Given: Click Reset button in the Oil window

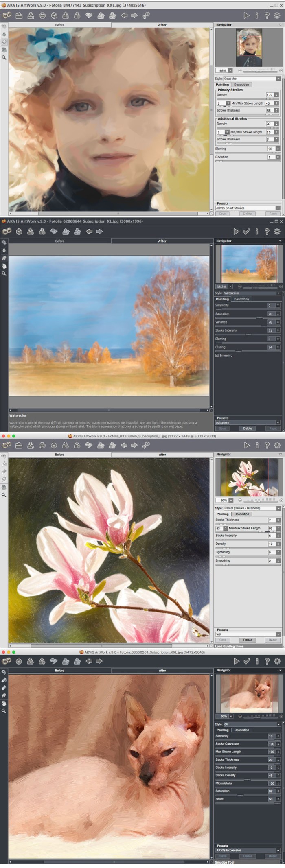Looking at the screenshot, I should point(273,856).
